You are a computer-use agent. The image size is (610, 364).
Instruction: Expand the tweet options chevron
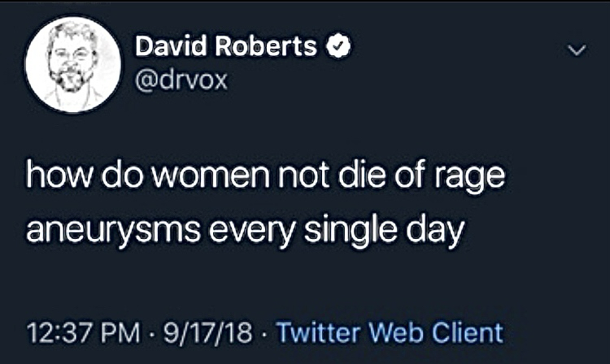click(x=575, y=51)
